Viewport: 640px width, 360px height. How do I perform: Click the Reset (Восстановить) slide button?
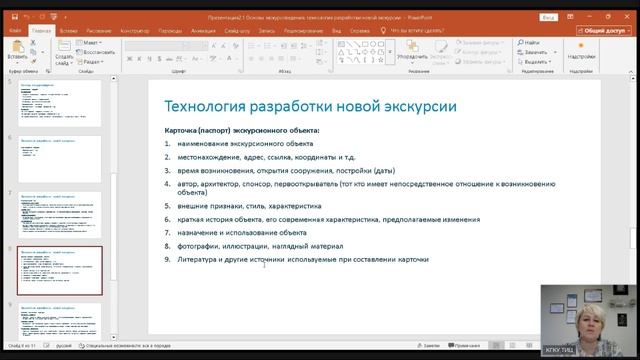(x=96, y=52)
